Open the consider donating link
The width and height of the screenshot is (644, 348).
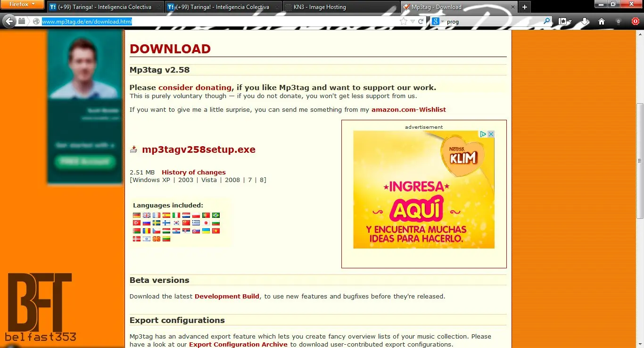195,87
